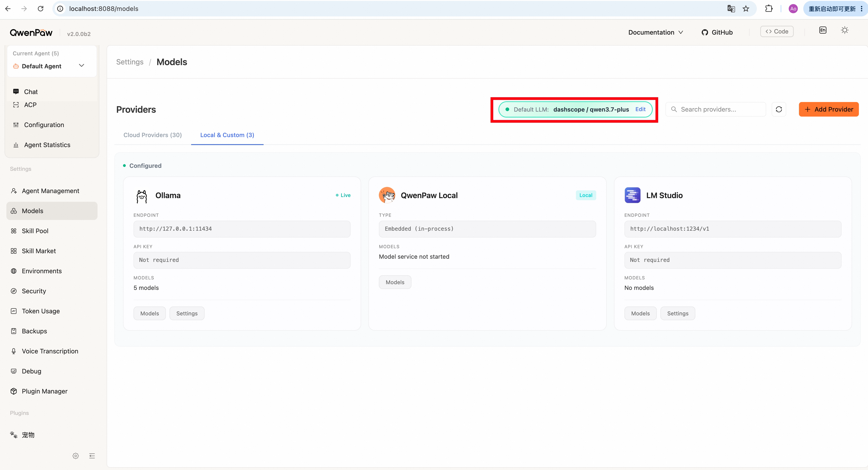Refresh the providers list
This screenshot has width=868, height=470.
click(779, 110)
